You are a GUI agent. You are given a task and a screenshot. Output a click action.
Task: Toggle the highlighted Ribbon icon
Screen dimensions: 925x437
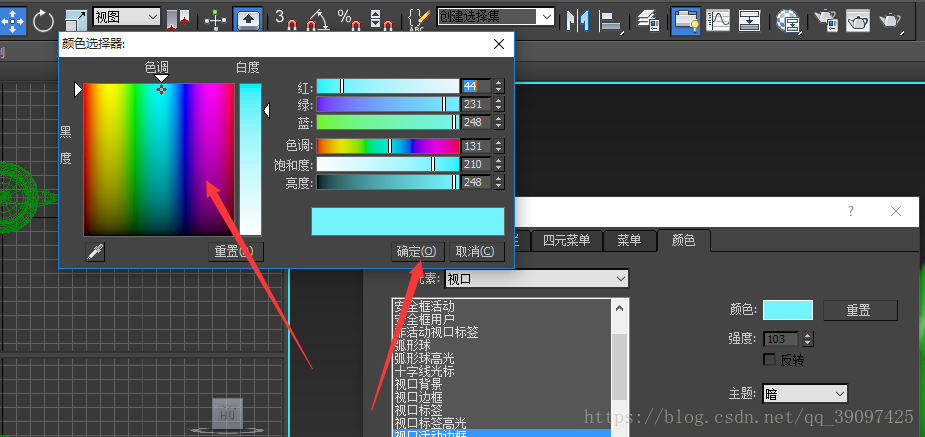point(685,21)
